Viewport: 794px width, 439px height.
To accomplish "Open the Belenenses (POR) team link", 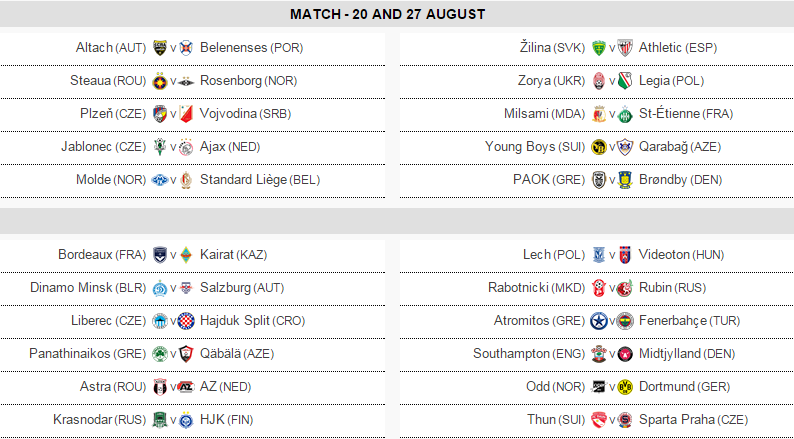I will coord(251,47).
